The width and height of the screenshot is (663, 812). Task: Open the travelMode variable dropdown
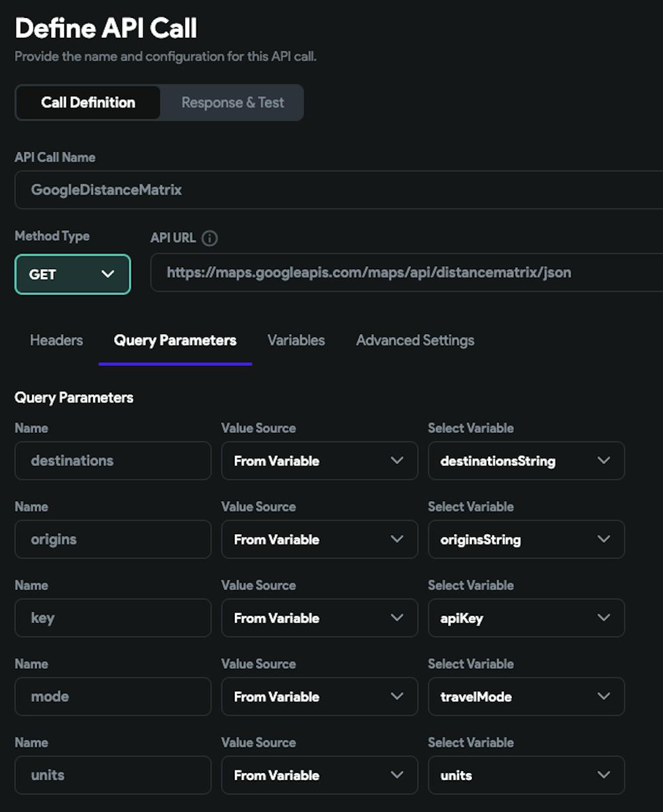526,697
